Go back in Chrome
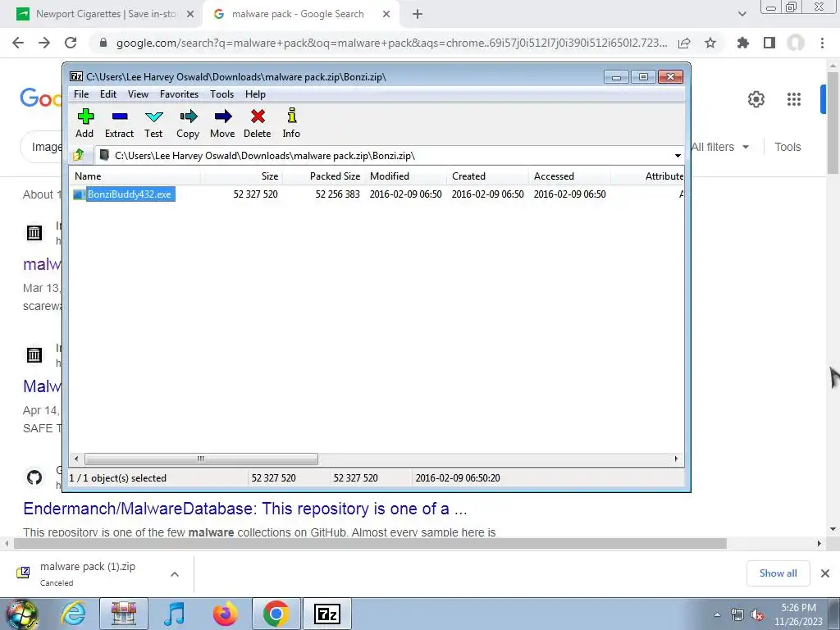Viewport: 840px width, 630px height. [18, 43]
